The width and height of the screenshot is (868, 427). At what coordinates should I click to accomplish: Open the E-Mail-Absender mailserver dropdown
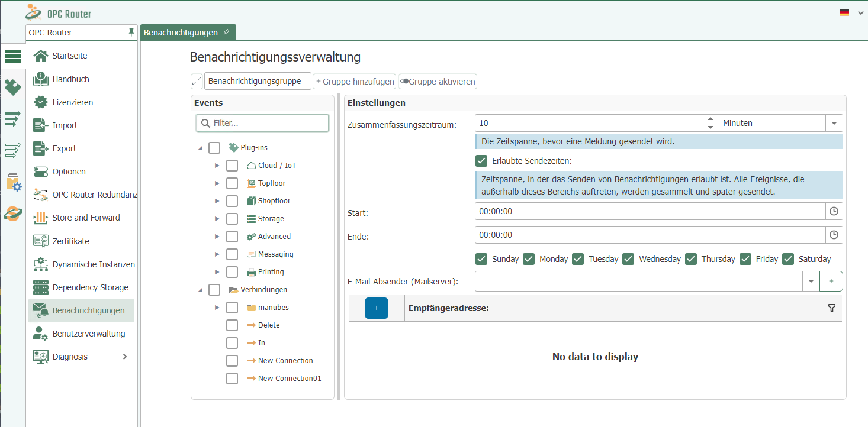click(811, 282)
